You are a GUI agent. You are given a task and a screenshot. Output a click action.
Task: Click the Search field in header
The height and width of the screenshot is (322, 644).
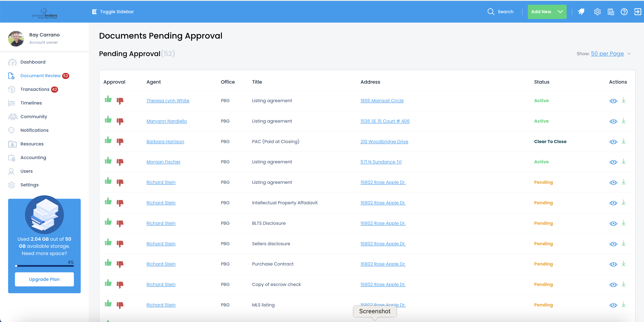tap(505, 12)
